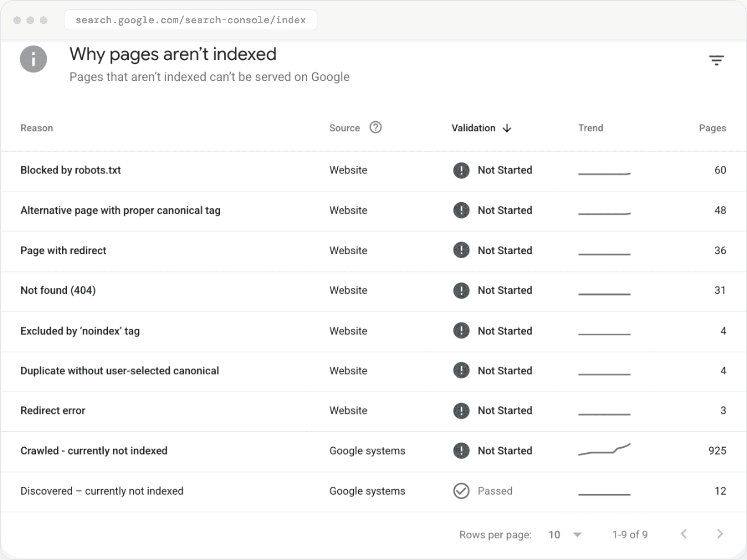Open the Not found (404) reason

click(x=58, y=290)
